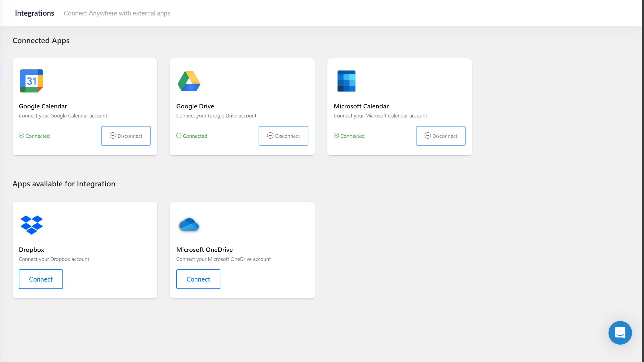Click the Google Calendar icon
Screen dimensions: 644x362
(31, 81)
